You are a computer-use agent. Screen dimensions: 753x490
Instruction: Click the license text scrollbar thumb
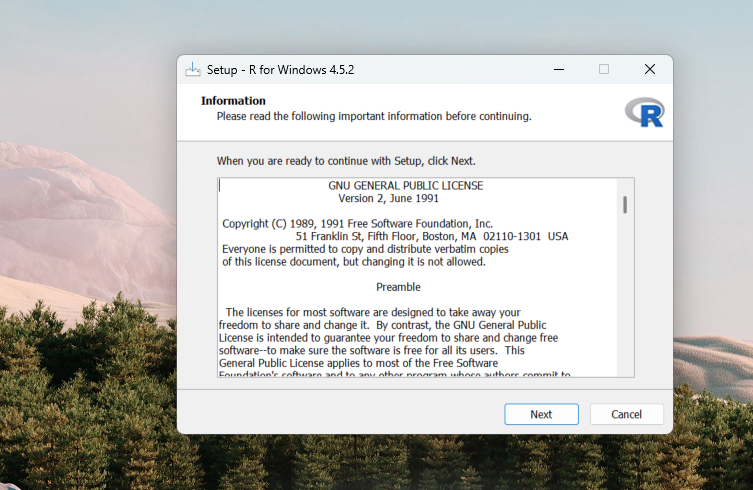coord(625,204)
